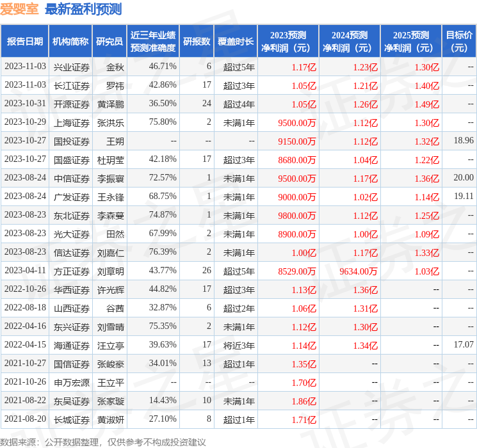
Task: Select 兴业证券 in the institution column
Action: point(72,67)
